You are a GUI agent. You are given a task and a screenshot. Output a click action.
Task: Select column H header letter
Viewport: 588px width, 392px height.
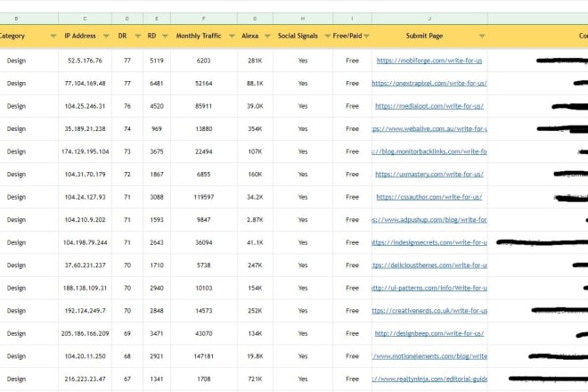303,19
